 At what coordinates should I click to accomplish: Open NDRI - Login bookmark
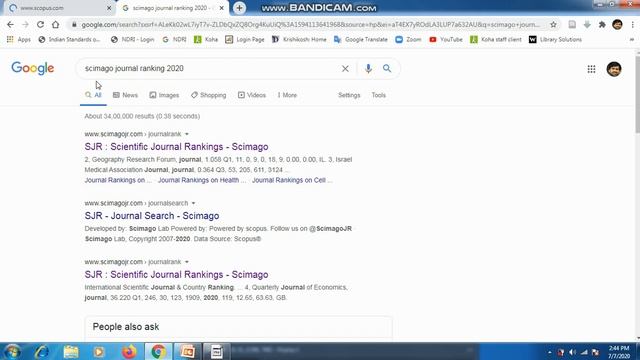[x=132, y=39]
